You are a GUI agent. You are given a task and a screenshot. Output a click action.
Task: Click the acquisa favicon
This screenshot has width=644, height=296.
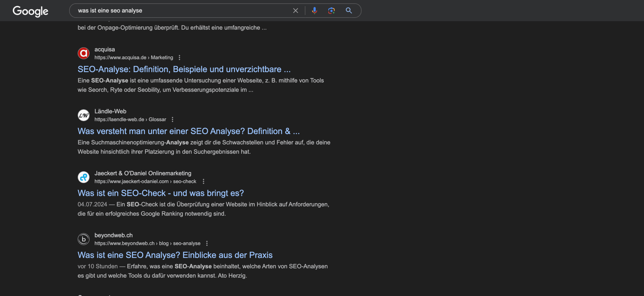pos(84,53)
